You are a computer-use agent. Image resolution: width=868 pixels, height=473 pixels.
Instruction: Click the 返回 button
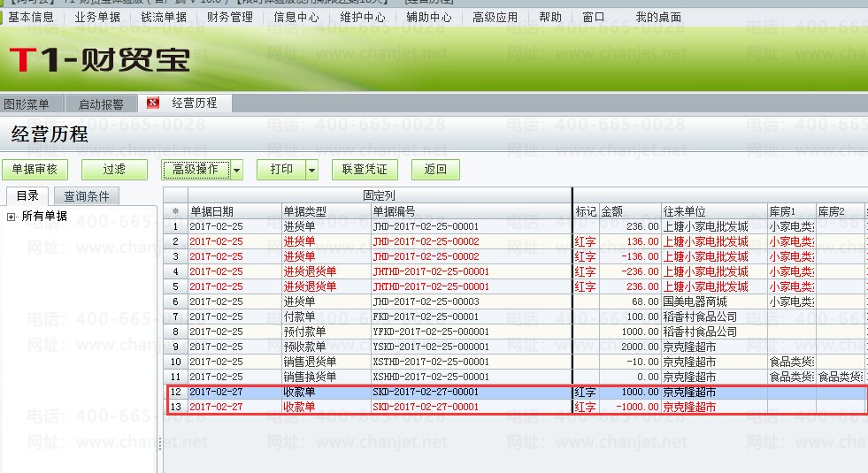[x=435, y=169]
